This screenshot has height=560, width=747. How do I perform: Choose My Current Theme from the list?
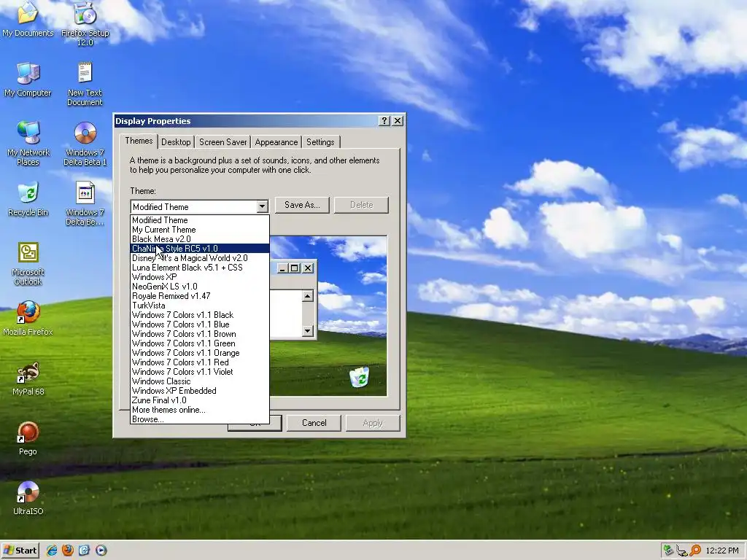tap(200, 230)
